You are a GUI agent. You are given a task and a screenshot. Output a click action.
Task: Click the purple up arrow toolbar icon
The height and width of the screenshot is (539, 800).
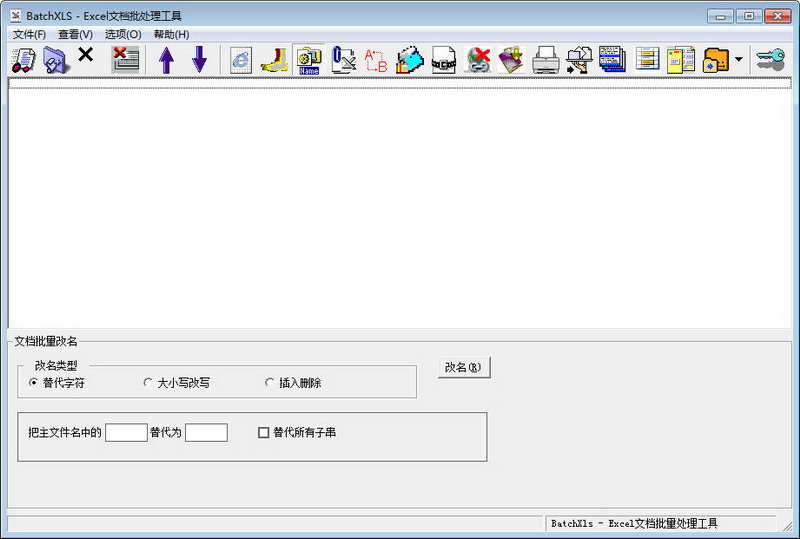pos(166,60)
